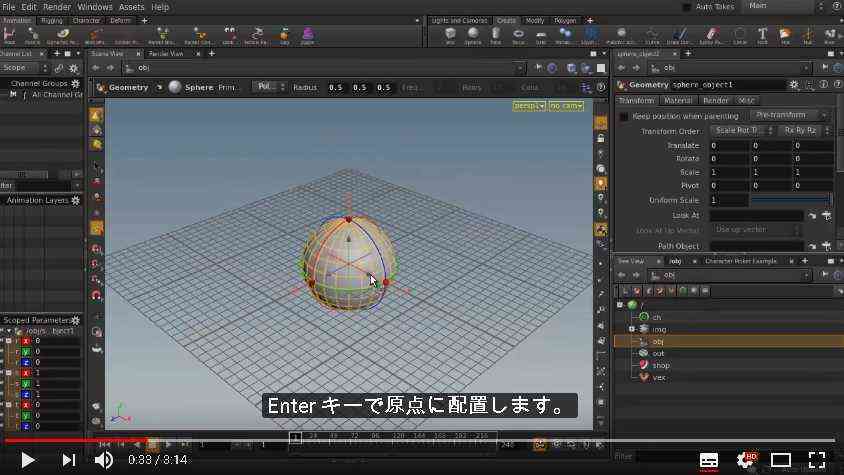Viewport: 844px width, 475px height.
Task: Switch to the Parcel View tab
Action: tap(166, 53)
